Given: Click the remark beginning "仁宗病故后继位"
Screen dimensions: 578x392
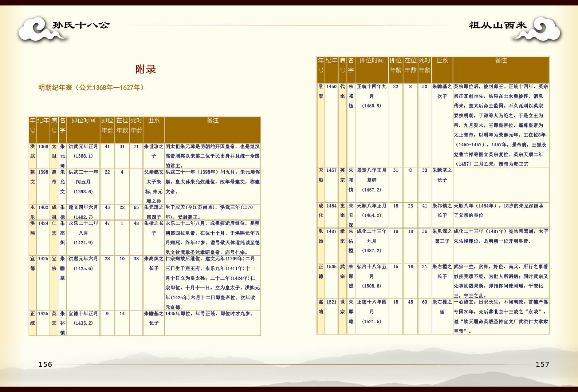Looking at the screenshot, I should coord(213,283).
